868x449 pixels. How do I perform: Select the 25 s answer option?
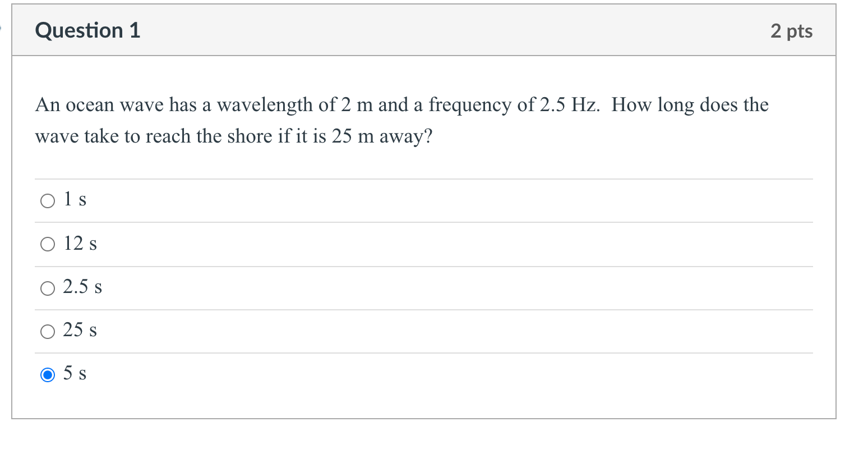(x=48, y=331)
